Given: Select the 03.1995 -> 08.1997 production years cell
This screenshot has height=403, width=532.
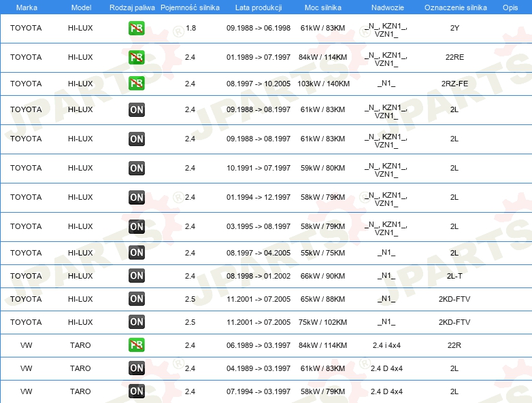Looking at the screenshot, I should (259, 226).
